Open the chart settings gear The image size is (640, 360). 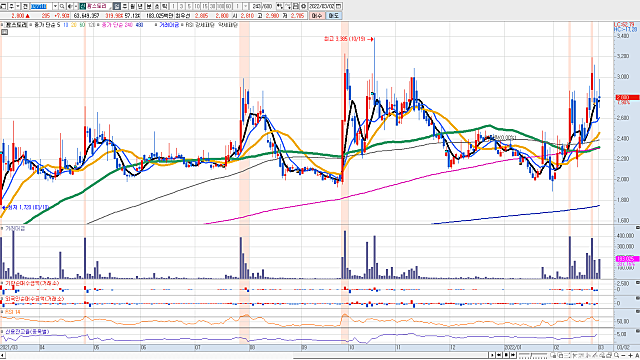303,7
